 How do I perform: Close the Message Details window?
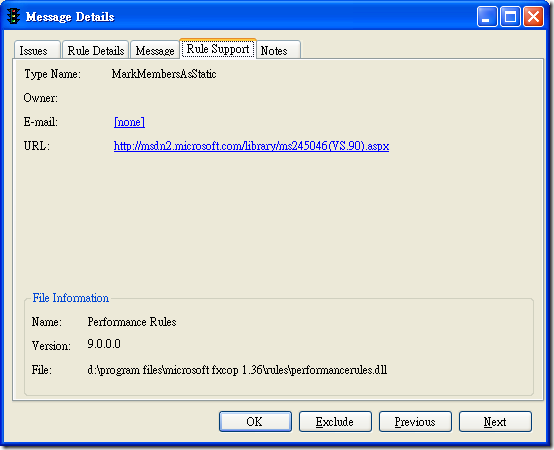tap(533, 16)
